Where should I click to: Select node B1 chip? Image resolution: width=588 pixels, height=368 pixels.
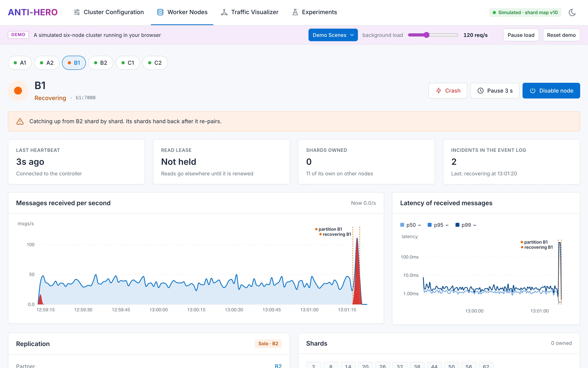pos(74,63)
